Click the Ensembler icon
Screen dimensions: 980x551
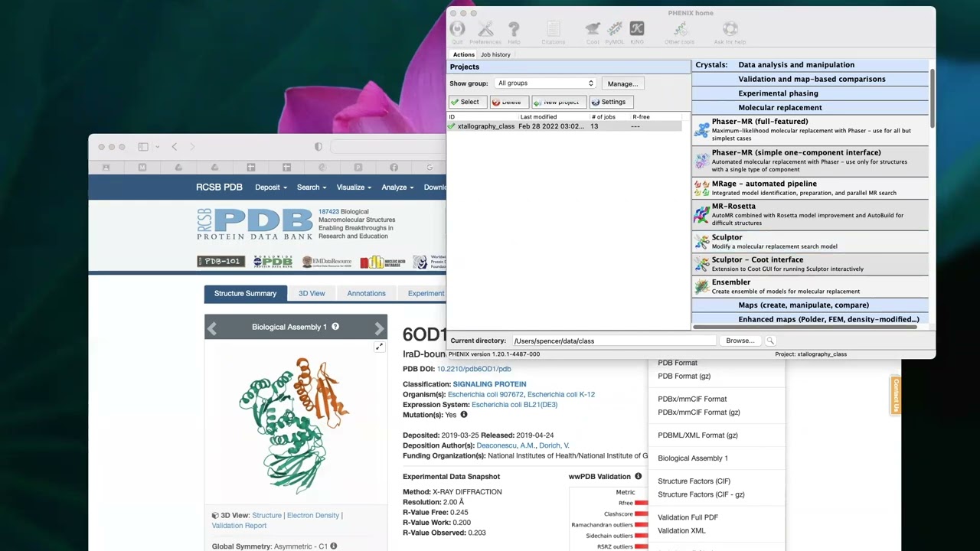tap(701, 286)
